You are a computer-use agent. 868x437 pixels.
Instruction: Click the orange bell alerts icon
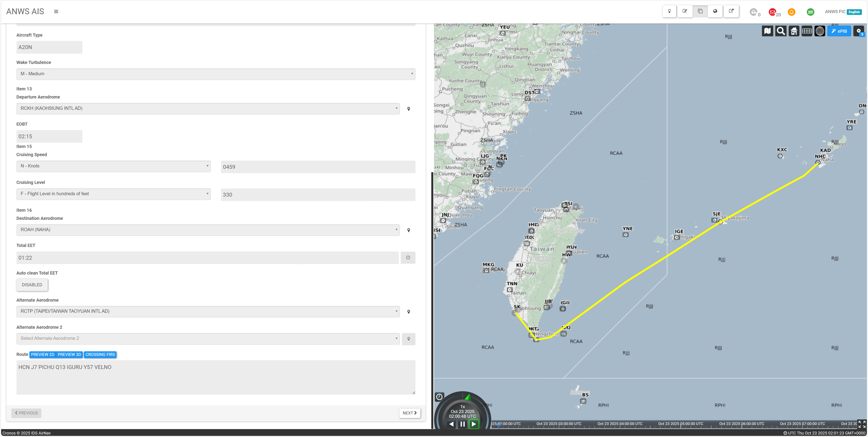791,12
